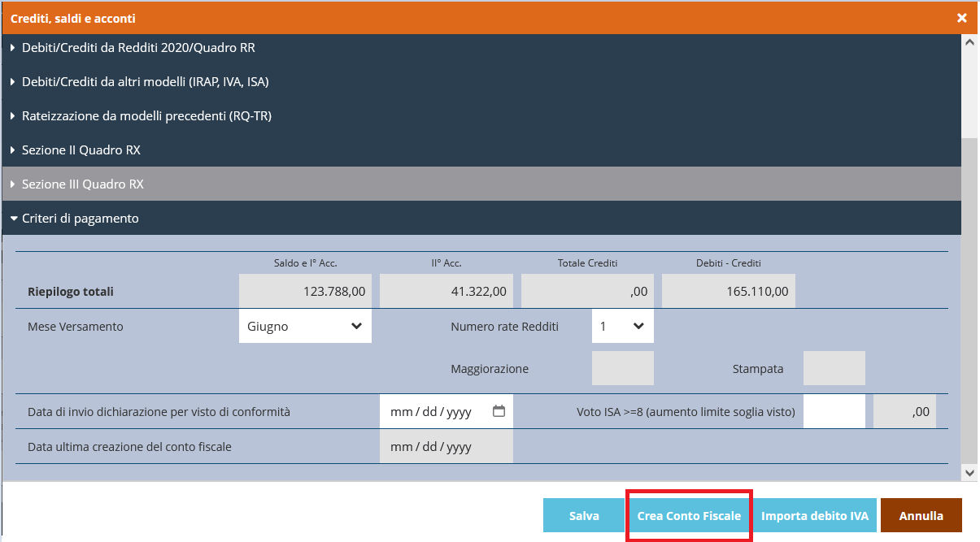
Task: Open calendar picker for data di invio dichiarazione
Action: (x=499, y=412)
